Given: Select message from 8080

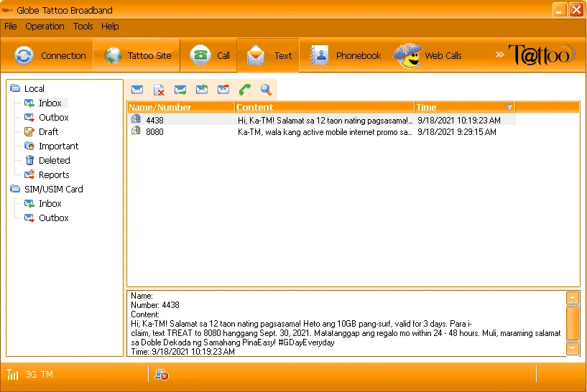Looking at the screenshot, I should click(321, 131).
